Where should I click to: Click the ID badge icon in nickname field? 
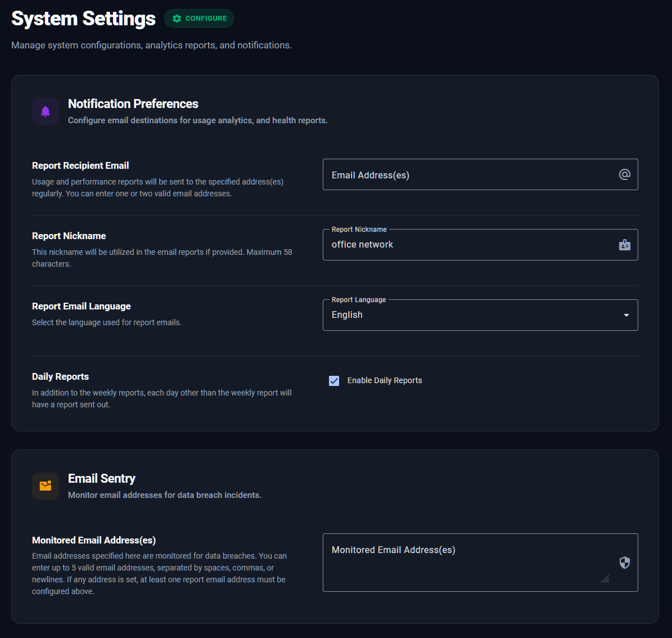[624, 245]
